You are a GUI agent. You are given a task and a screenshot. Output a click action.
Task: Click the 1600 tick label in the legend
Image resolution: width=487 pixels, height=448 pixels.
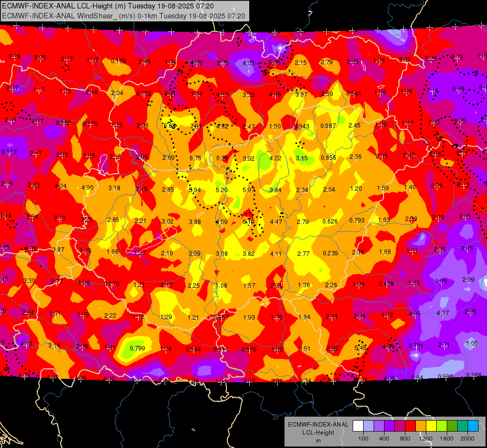click(447, 439)
